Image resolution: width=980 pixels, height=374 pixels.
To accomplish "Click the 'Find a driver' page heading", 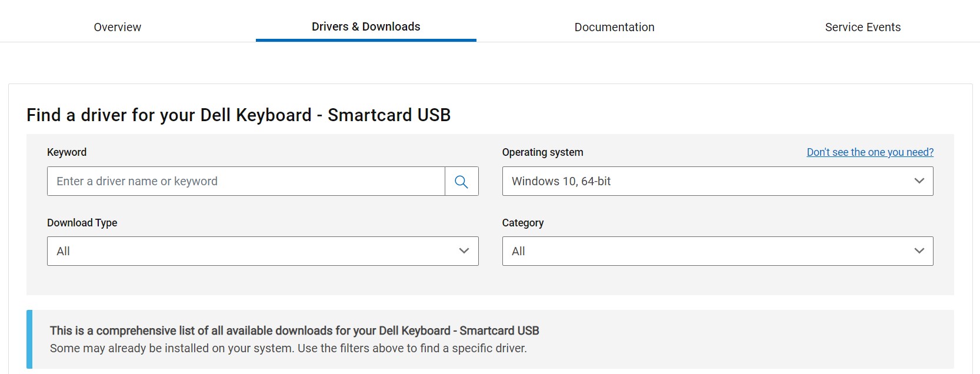I will tap(238, 115).
